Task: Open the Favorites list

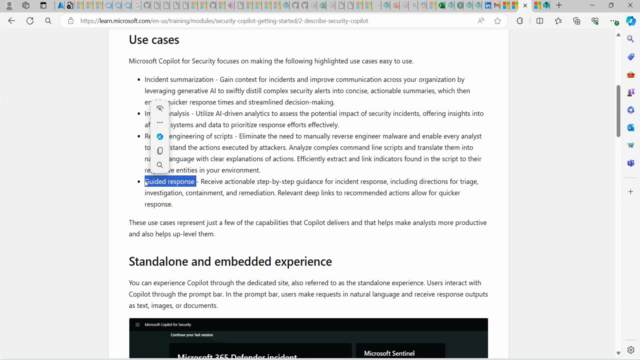Action: click(x=558, y=21)
